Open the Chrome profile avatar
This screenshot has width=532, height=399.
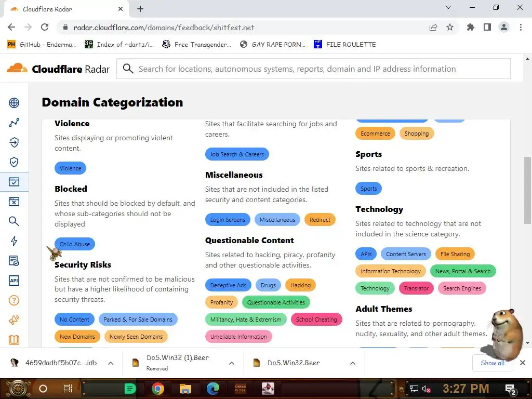point(504,27)
